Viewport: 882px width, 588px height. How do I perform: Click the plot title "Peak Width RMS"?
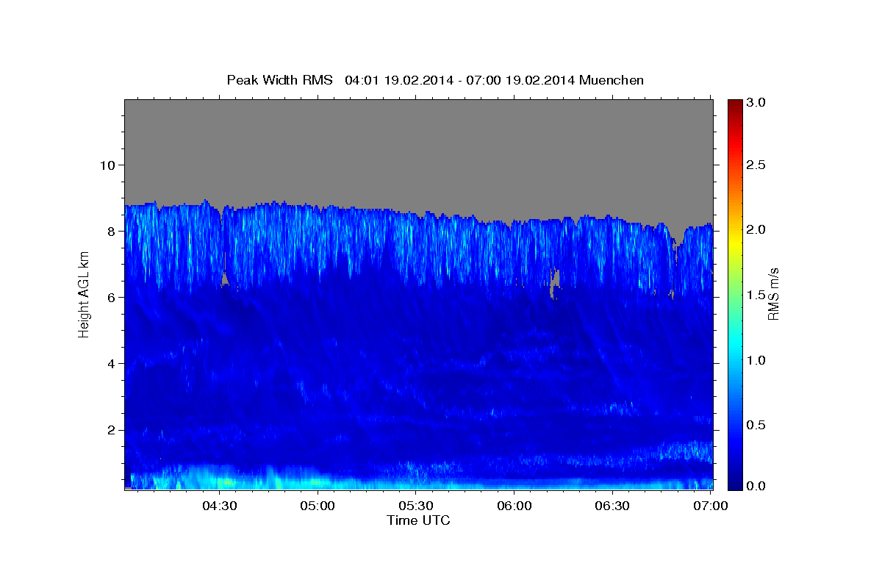click(x=279, y=80)
